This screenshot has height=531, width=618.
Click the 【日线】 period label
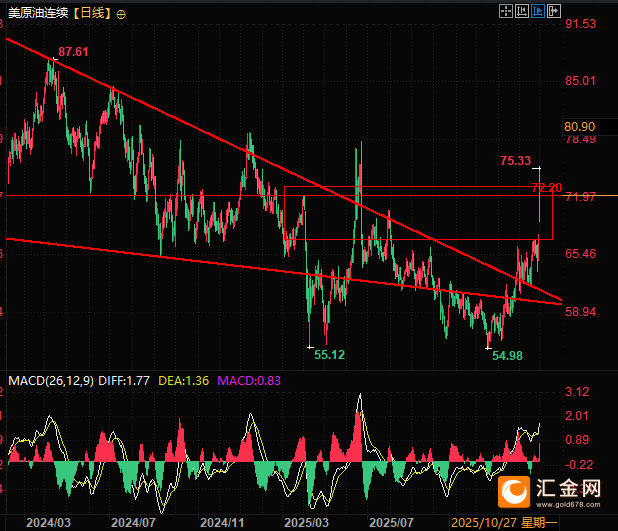[x=93, y=13]
